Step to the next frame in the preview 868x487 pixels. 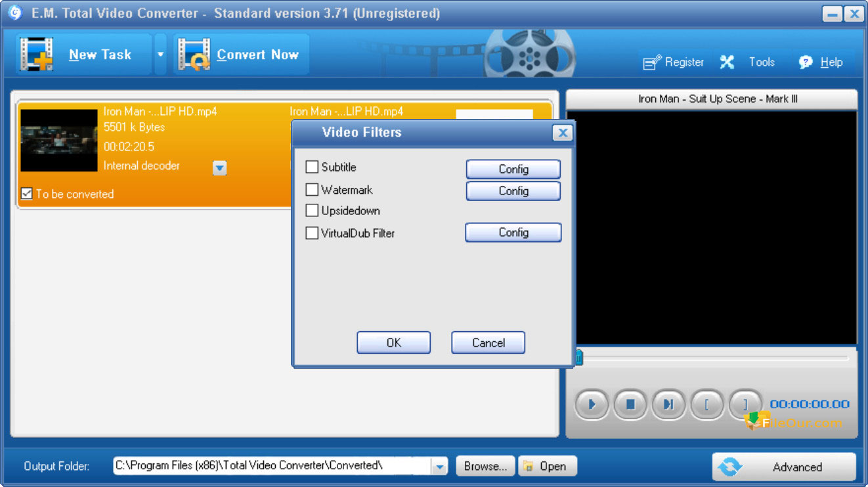tap(668, 404)
